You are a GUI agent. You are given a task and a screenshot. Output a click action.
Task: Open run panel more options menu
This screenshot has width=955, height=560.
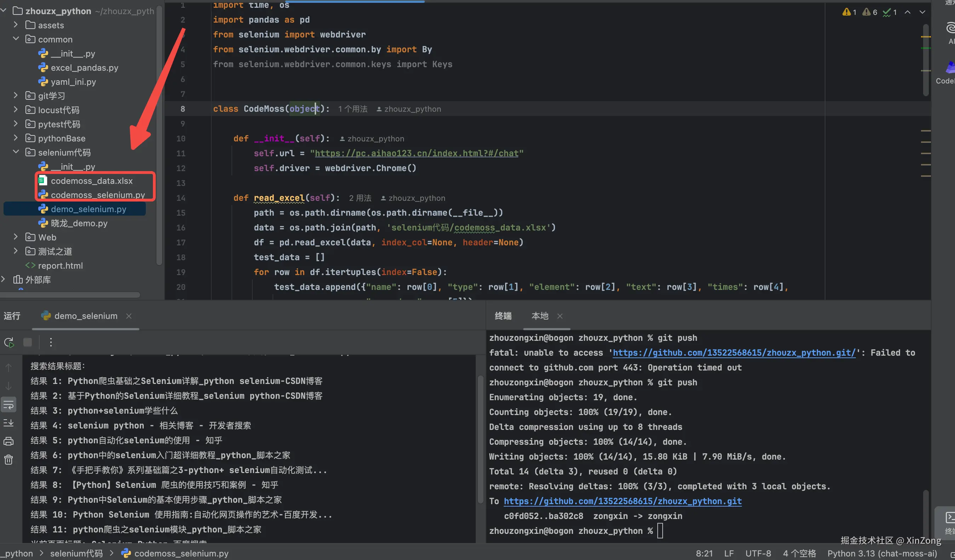51,342
